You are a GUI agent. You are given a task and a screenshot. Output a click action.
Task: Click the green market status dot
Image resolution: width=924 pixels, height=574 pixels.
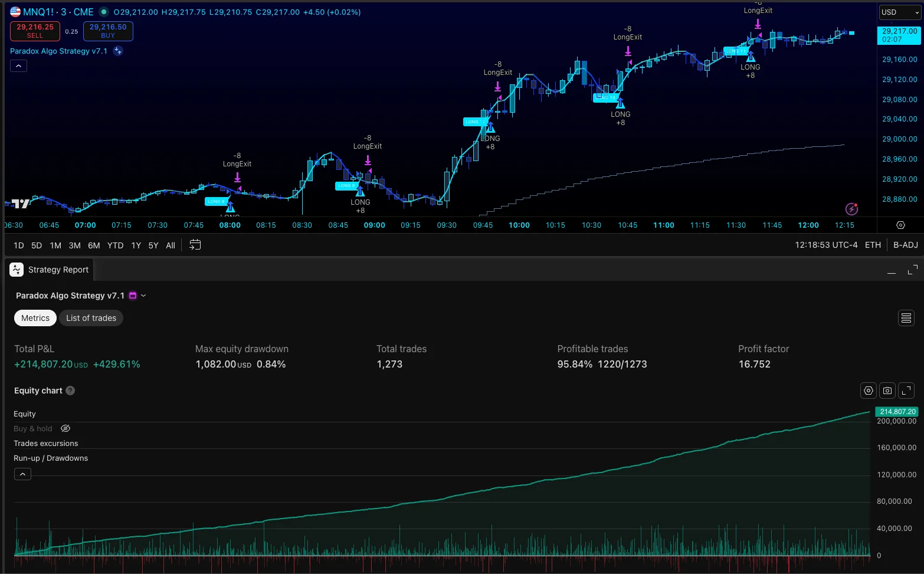click(x=104, y=12)
